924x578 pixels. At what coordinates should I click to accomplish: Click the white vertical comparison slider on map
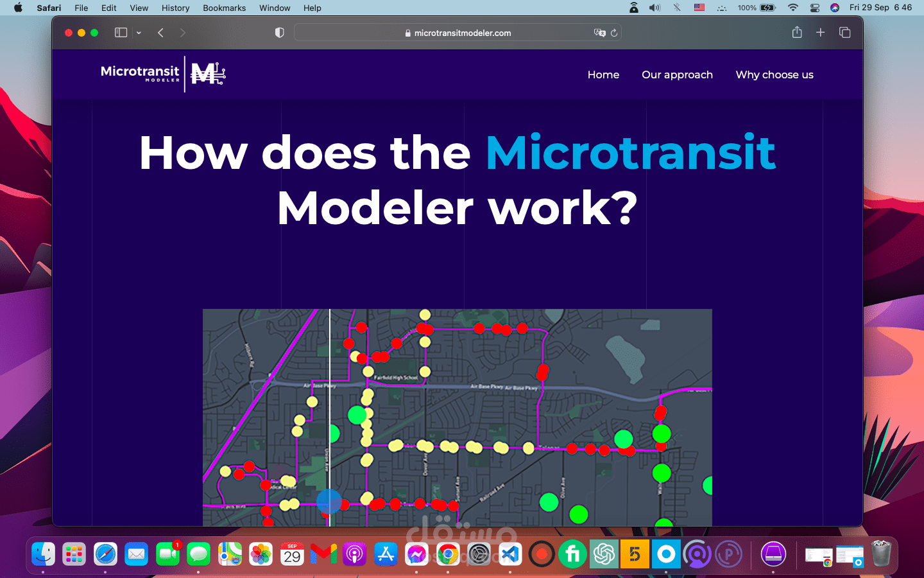(330, 417)
